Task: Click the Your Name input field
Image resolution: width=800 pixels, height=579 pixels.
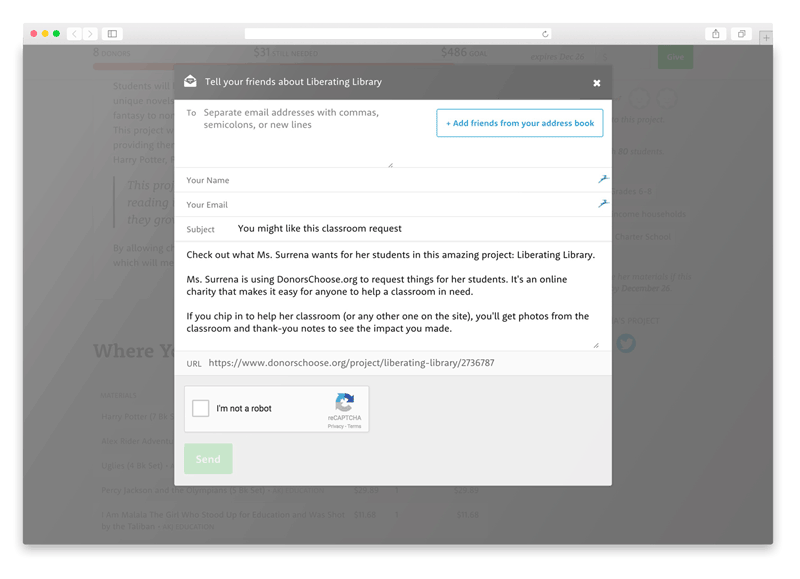Action: [x=393, y=180]
